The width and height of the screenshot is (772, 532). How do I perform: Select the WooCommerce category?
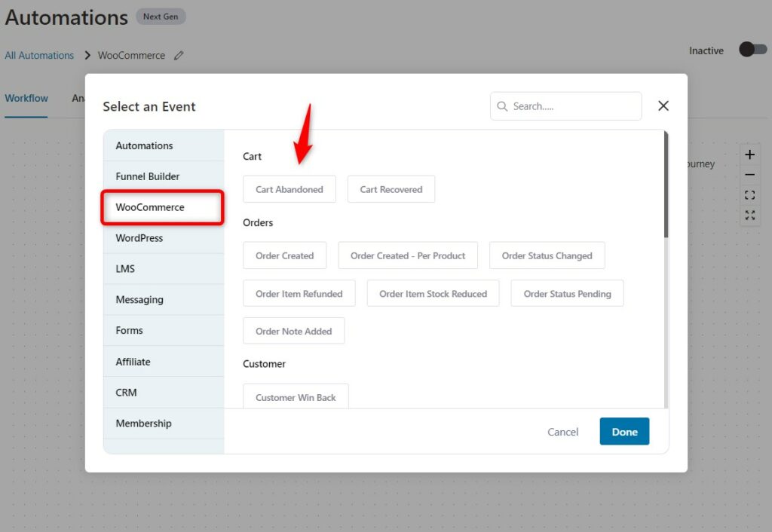(x=164, y=207)
